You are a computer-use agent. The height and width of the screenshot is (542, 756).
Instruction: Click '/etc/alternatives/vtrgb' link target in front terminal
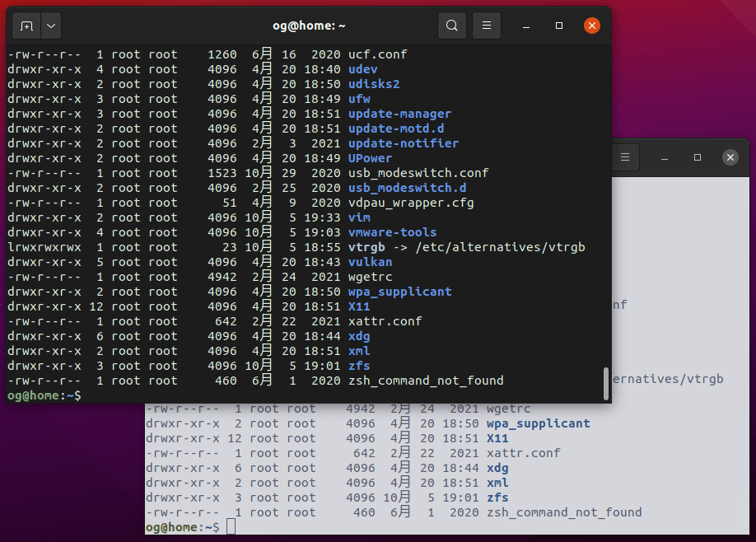coord(500,247)
